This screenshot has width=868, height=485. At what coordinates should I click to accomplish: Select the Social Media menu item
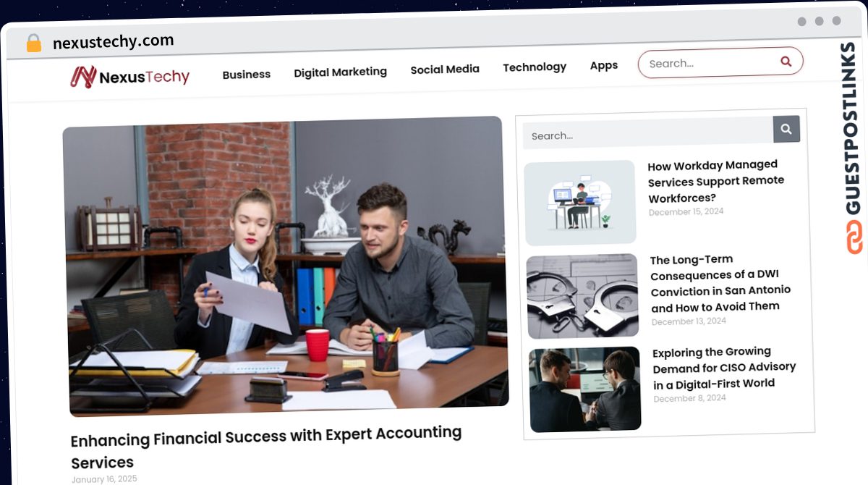tap(445, 69)
